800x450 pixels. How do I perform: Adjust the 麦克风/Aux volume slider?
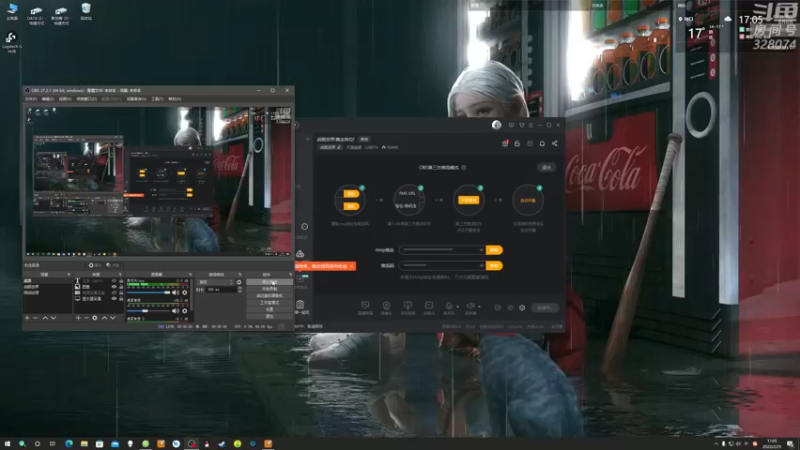point(148,293)
